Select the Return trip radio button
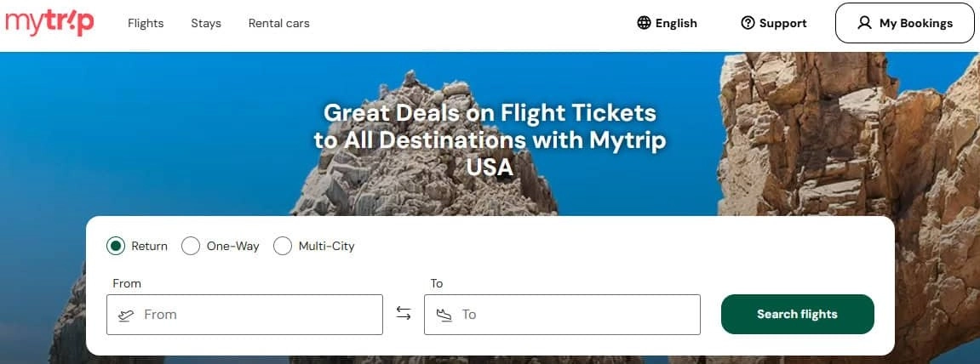980x364 pixels. [116, 246]
